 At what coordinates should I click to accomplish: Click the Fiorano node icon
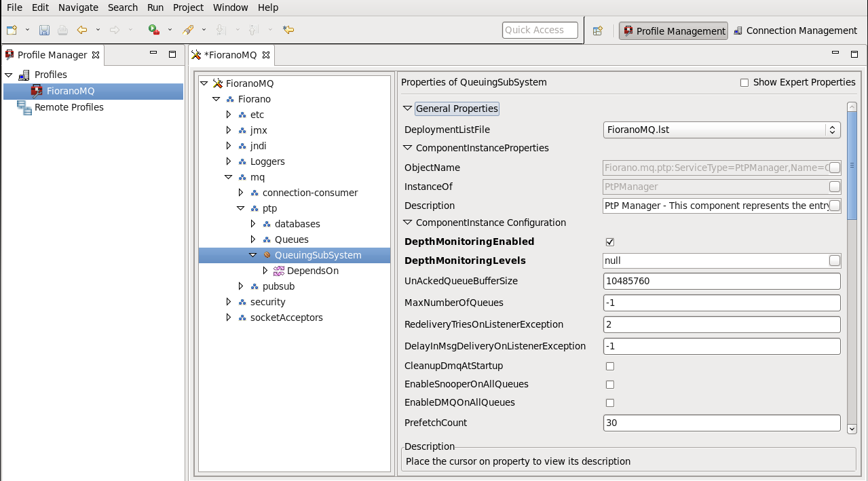[230, 99]
